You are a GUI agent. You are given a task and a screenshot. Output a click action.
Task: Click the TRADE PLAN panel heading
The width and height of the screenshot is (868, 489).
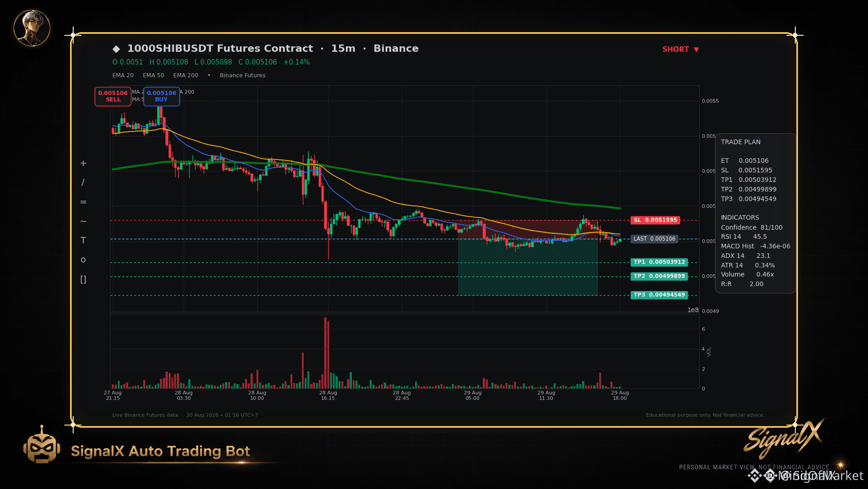click(741, 142)
